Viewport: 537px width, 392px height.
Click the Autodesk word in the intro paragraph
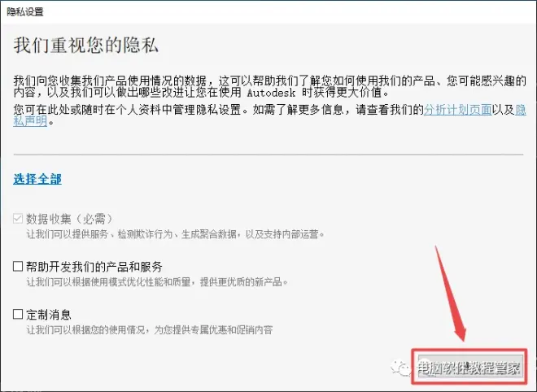[271, 93]
